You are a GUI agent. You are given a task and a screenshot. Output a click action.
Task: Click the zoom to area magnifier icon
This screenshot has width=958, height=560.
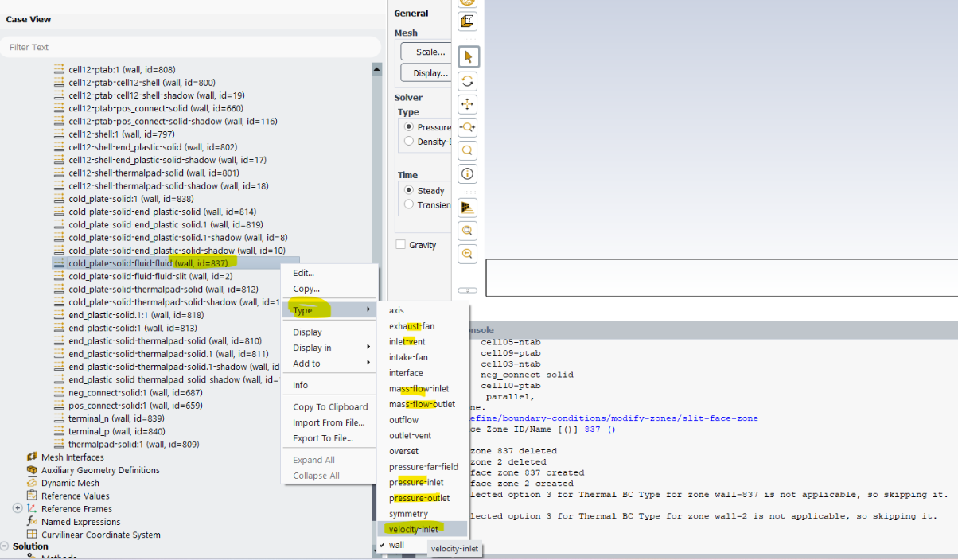[x=468, y=150]
